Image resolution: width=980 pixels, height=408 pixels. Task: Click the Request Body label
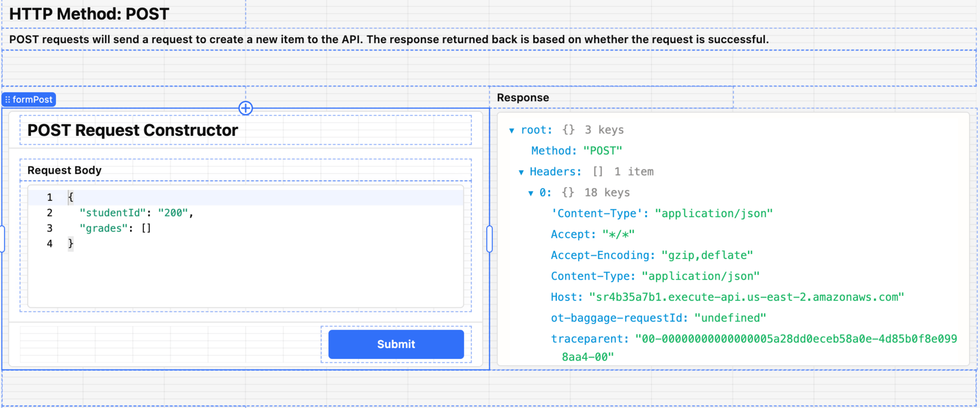click(64, 170)
